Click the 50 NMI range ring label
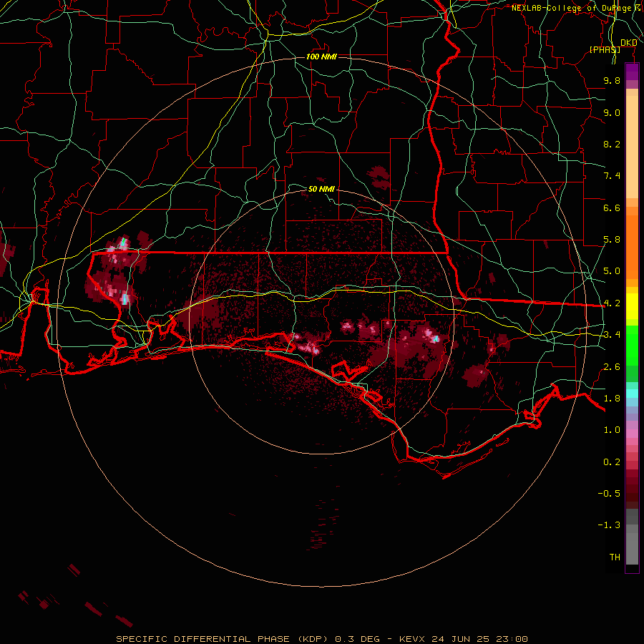This screenshot has height=644, width=644. click(321, 189)
